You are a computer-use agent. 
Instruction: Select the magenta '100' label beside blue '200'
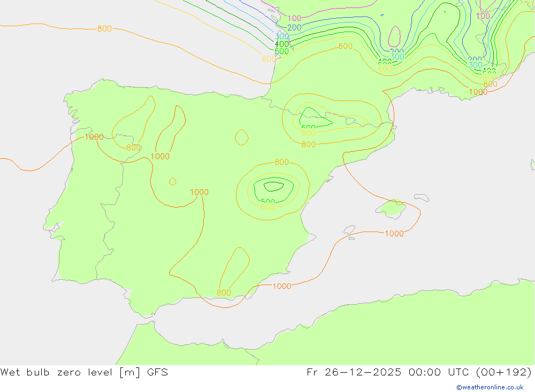[294, 18]
